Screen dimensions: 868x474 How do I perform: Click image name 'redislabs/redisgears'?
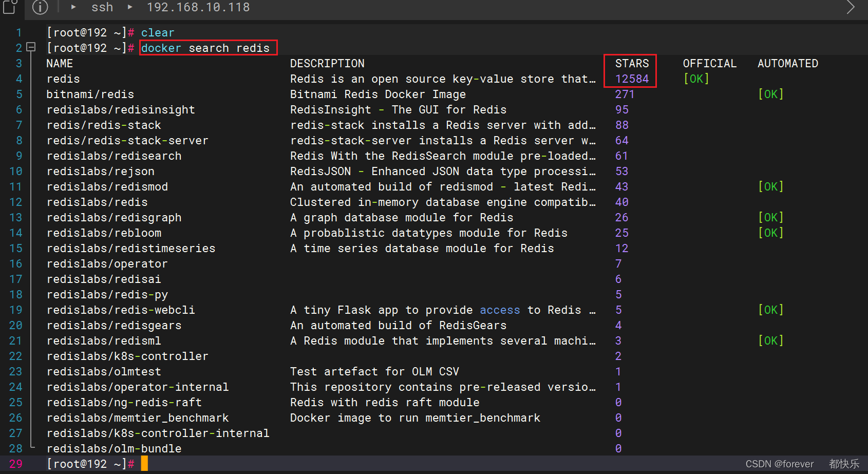click(114, 325)
